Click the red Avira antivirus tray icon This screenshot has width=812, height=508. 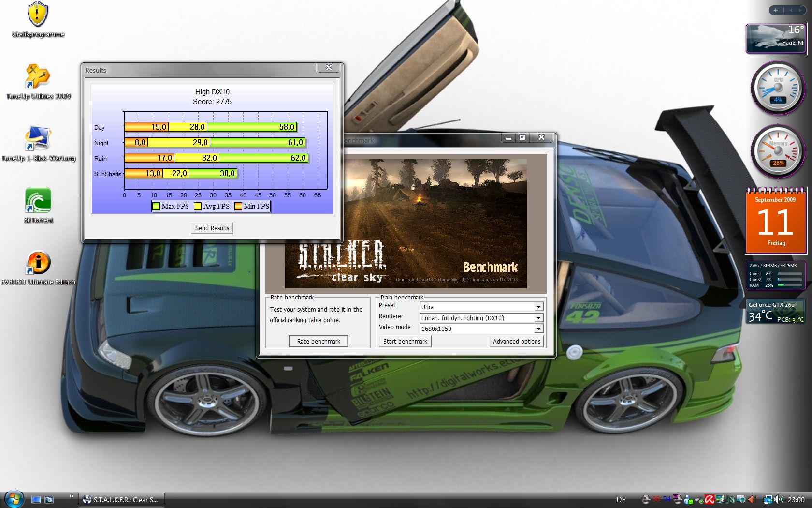pyautogui.click(x=709, y=500)
